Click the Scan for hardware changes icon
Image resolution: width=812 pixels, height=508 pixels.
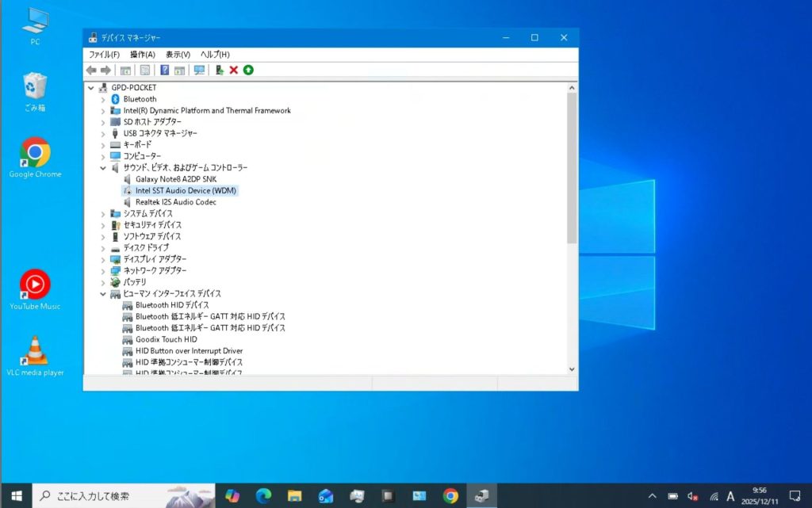(x=247, y=70)
